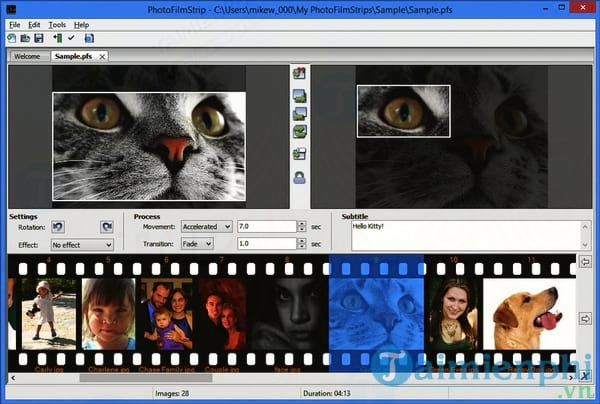Click the filmstrip horizontal scrollbar thumb
600x404 pixels.
(146, 378)
